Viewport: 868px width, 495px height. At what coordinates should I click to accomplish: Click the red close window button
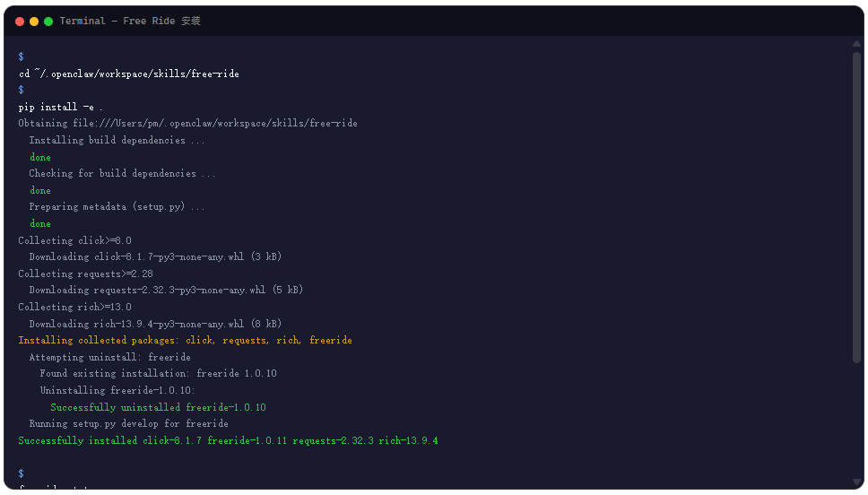(20, 22)
